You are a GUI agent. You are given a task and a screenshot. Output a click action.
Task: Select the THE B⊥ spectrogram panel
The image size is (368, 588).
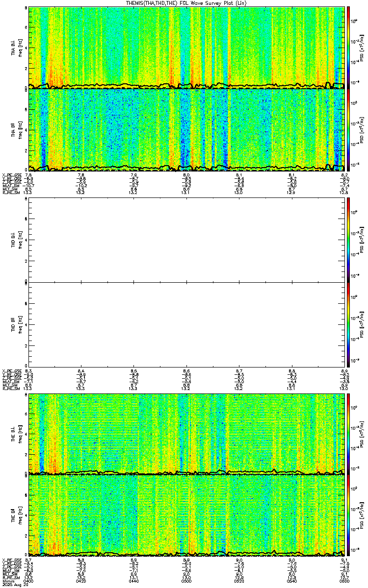(186, 434)
